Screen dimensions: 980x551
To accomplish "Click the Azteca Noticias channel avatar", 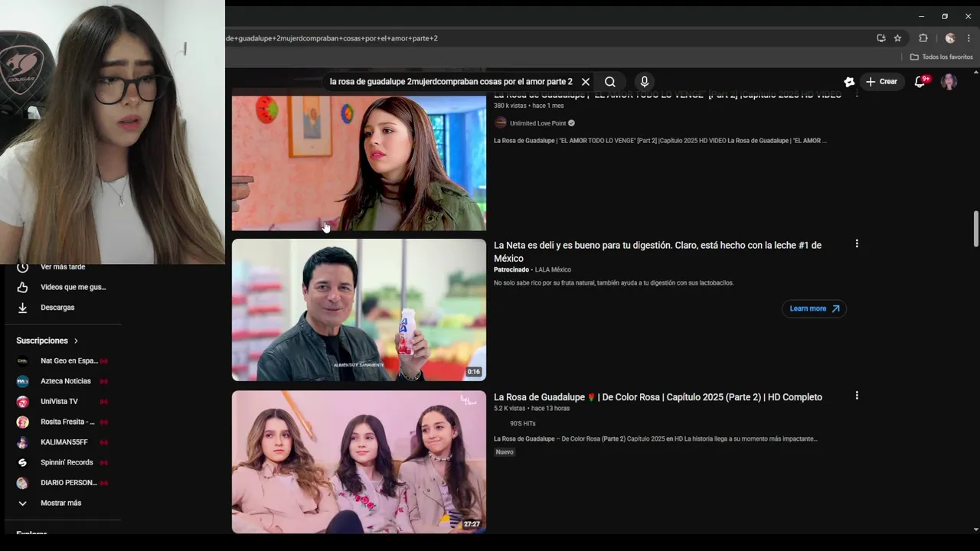I will tap(22, 381).
